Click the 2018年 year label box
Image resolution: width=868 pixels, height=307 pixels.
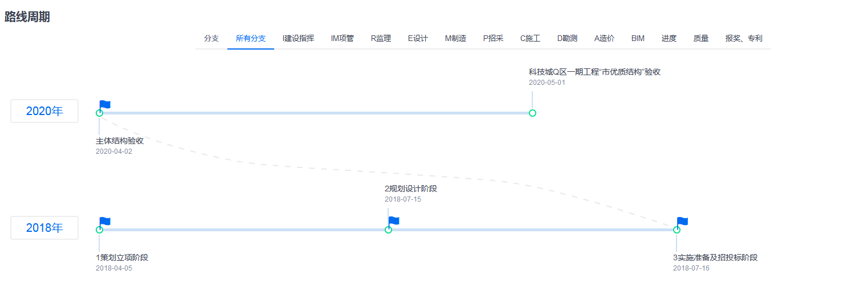click(x=44, y=228)
